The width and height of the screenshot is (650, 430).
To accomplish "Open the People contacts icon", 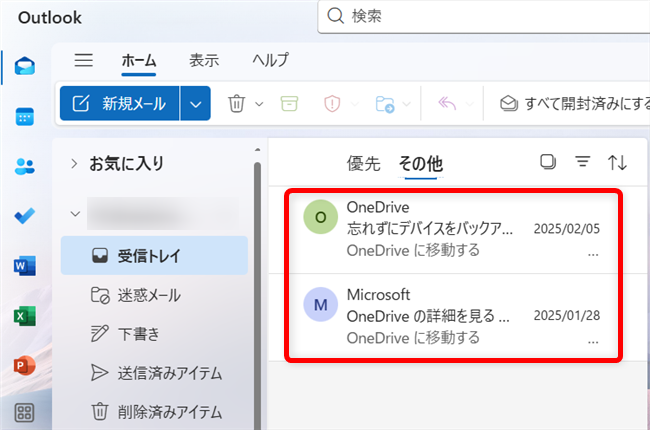I will [25, 166].
